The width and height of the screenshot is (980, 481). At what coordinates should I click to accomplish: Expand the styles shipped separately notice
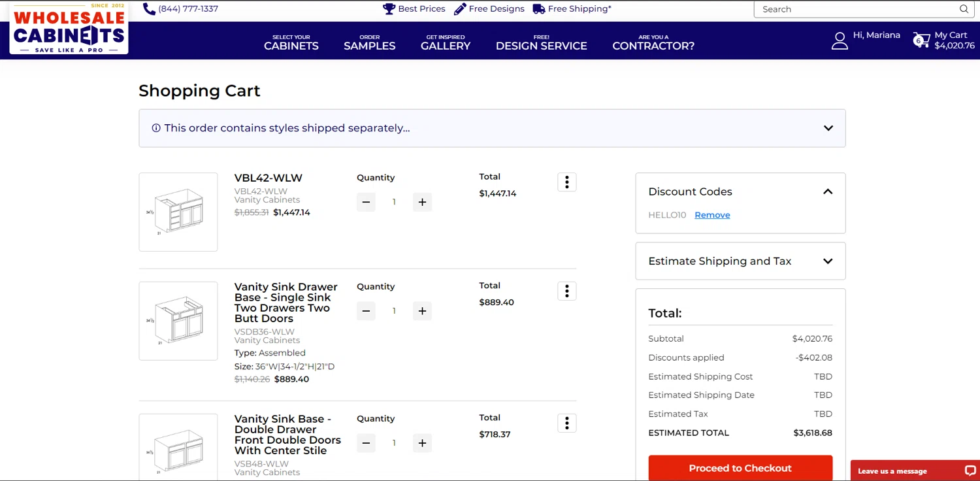(x=828, y=128)
